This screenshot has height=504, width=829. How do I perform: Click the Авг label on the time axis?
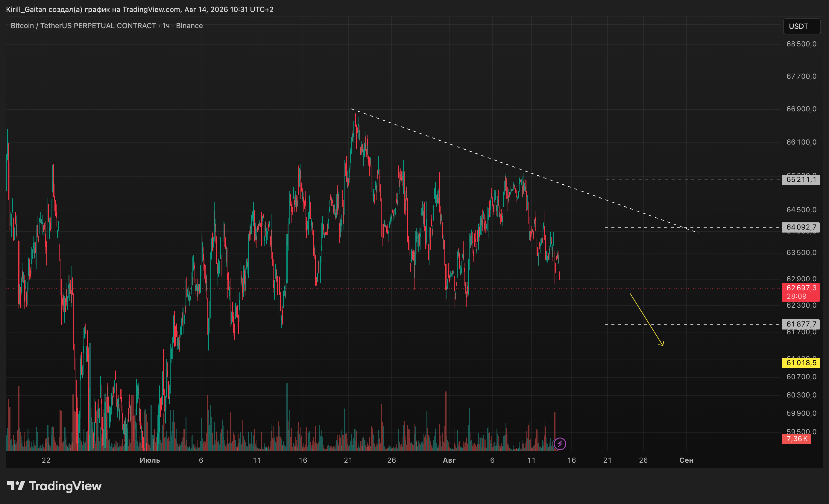449,460
